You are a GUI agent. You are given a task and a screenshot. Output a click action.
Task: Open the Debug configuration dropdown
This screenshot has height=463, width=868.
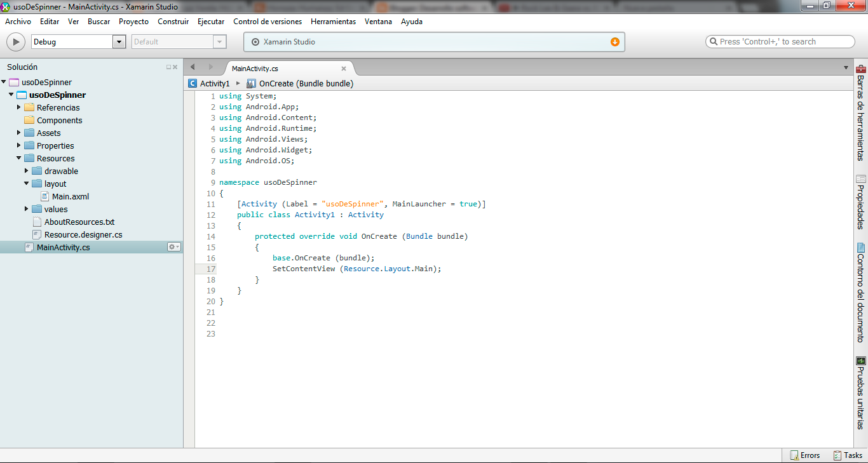coord(118,42)
